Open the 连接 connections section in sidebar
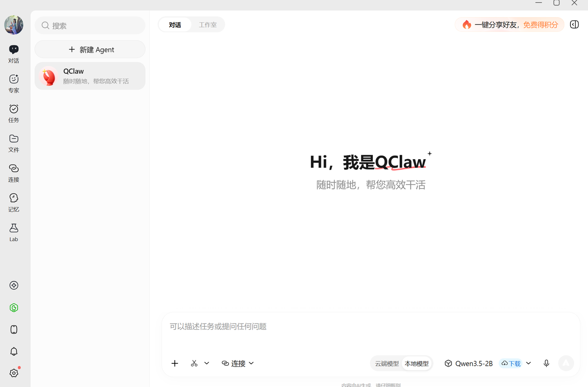Screen dimensions: 588x387 (13, 173)
